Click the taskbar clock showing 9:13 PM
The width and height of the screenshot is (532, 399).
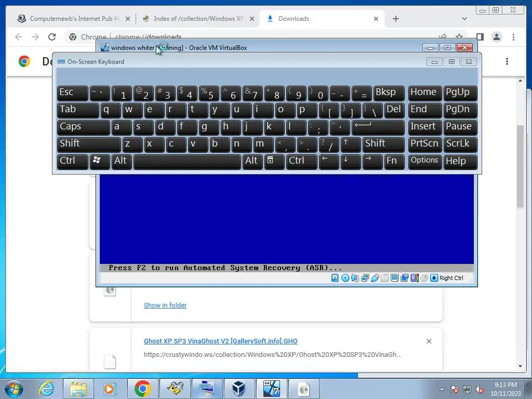click(x=506, y=389)
